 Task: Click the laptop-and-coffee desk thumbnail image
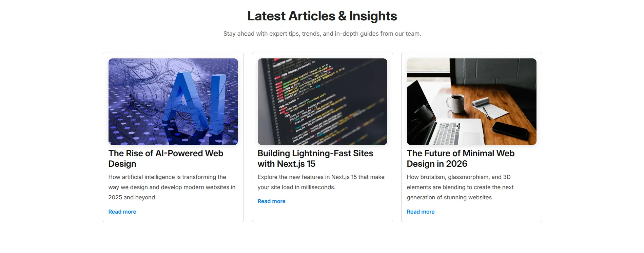pos(471,102)
